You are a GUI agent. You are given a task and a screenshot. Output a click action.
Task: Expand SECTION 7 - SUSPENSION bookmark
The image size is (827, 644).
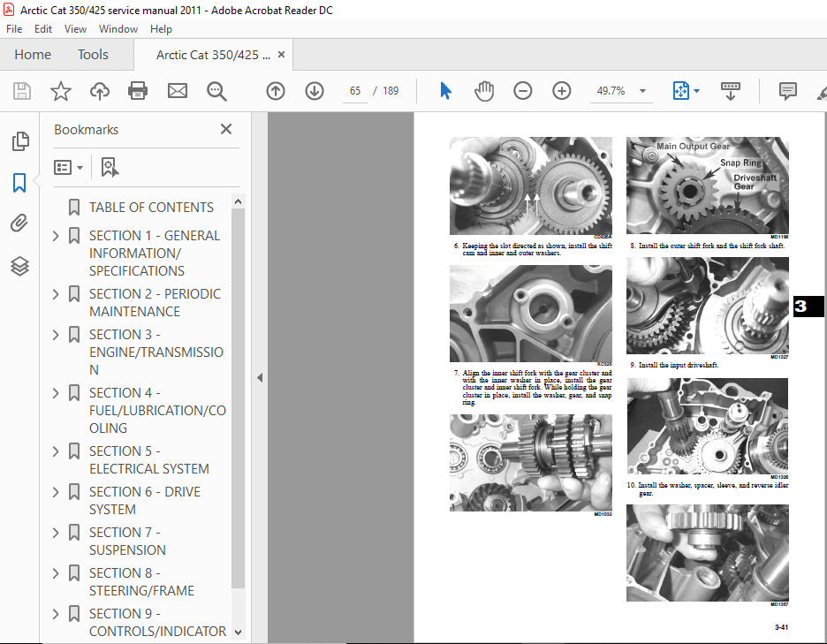point(56,533)
